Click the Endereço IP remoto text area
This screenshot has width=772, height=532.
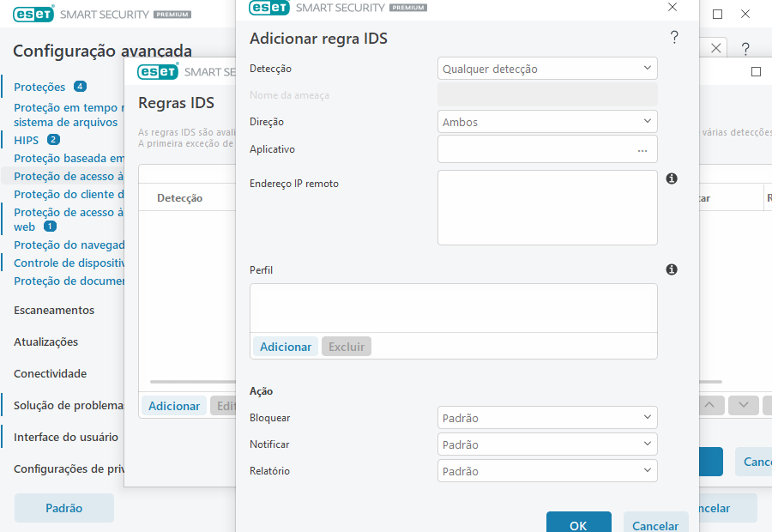tap(547, 208)
